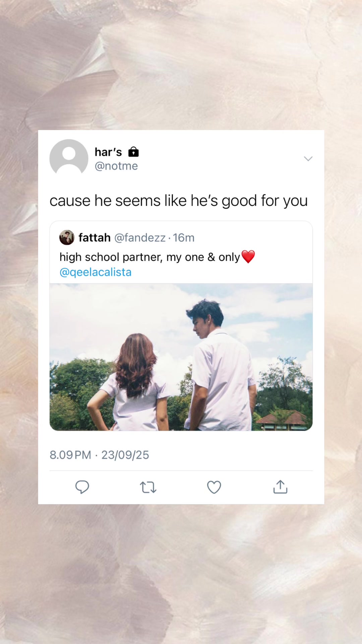Like the tweet with the heart icon
This screenshot has width=362, height=644.
pos(214,487)
